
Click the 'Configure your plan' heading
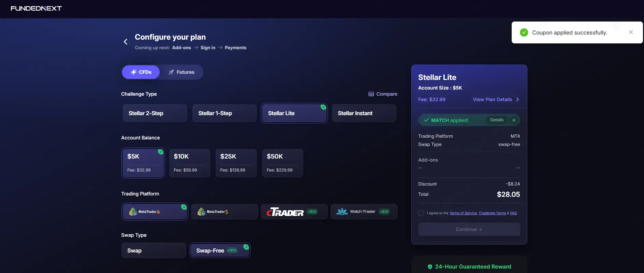pos(170,37)
